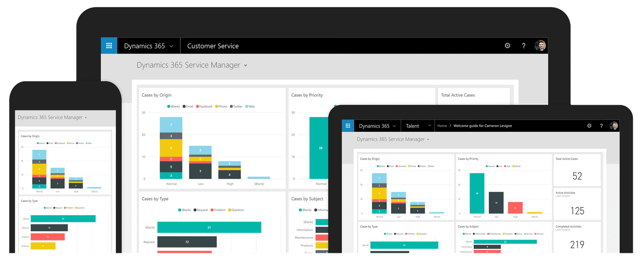The image size is (644, 263).
Task: Toggle the Problem legend item in large Cases by Type
Action: [219, 210]
